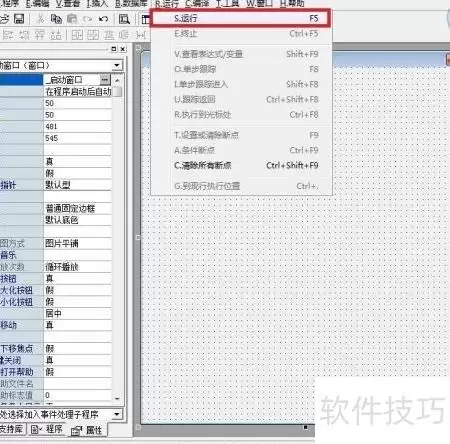This screenshot has height=444, width=450.
Task: Click the _启动窗口 name value field
Action: coord(72,80)
